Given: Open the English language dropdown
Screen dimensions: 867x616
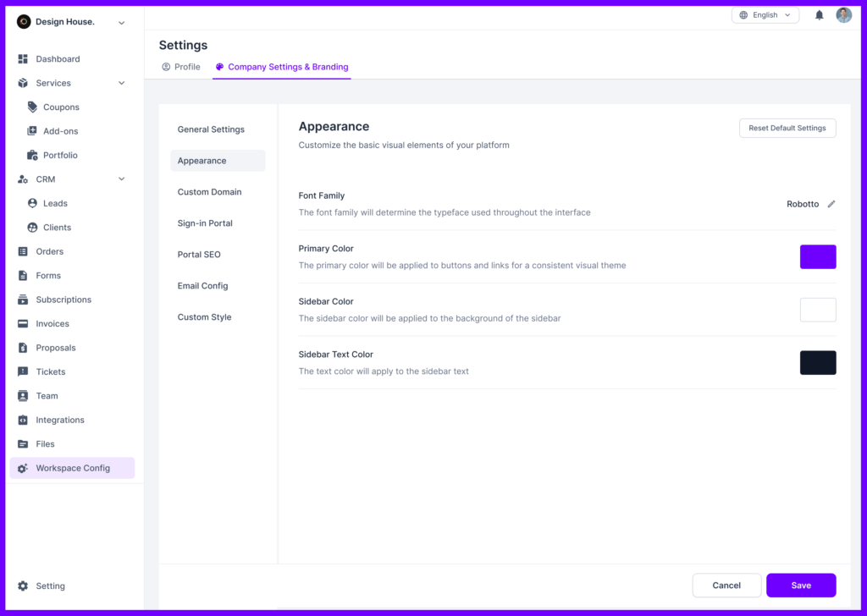Looking at the screenshot, I should coord(765,14).
